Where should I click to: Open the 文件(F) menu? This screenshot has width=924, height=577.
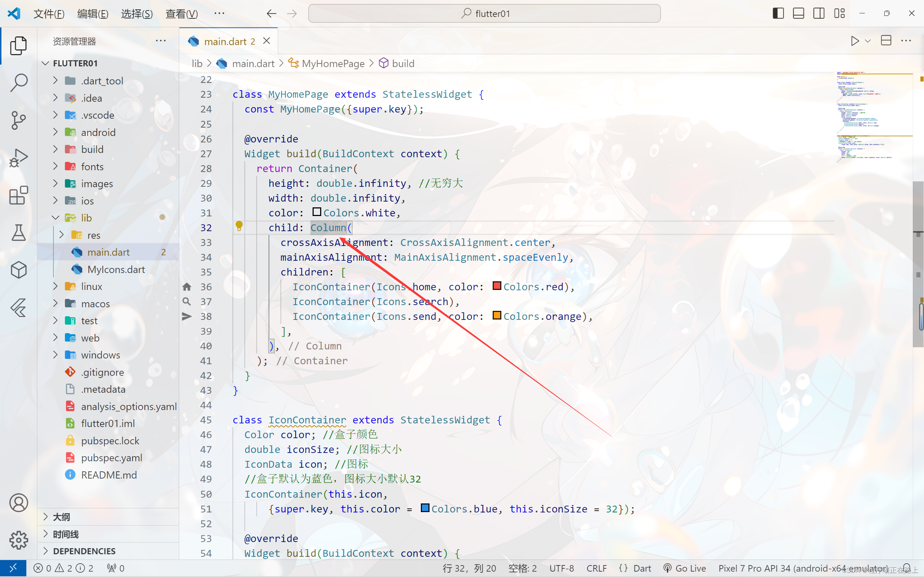(49, 14)
